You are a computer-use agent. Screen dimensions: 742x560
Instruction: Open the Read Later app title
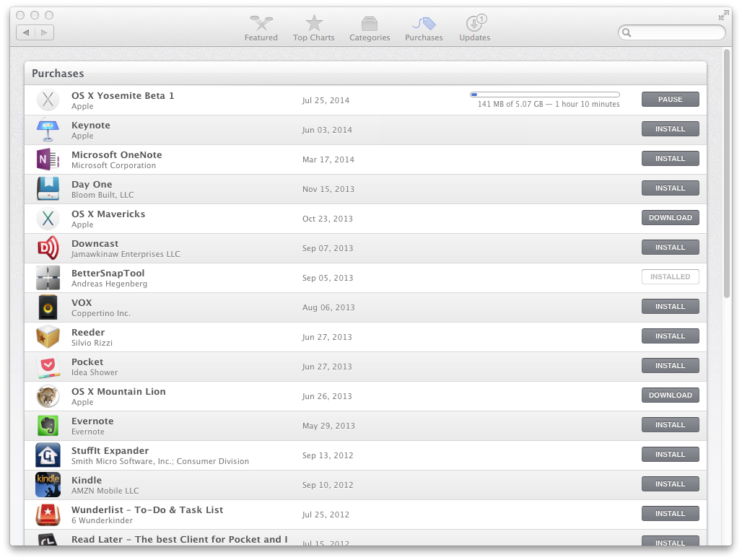[x=179, y=540]
